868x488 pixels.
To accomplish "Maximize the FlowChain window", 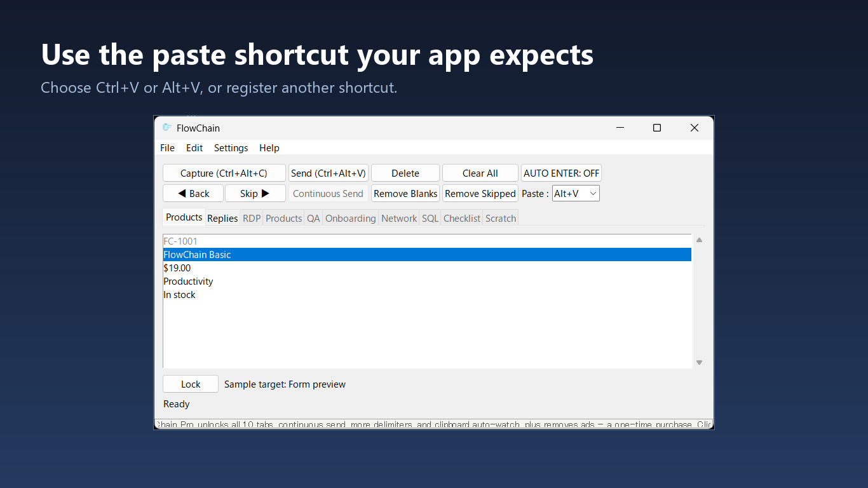I will pos(657,128).
